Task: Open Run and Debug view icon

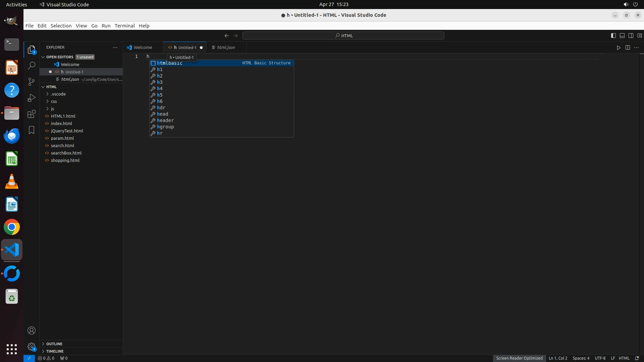Action: 32,98
